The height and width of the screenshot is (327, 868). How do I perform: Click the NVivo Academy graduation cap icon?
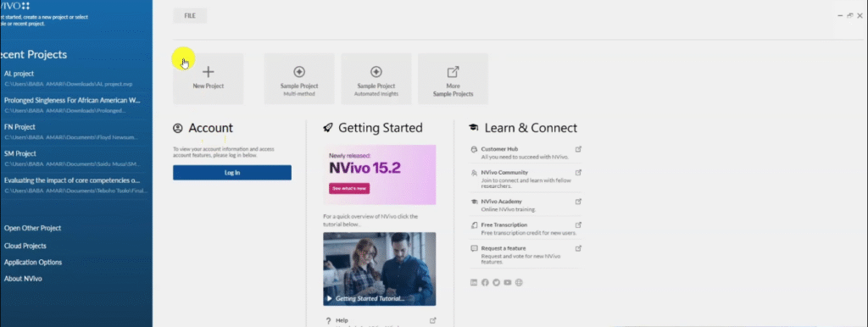tap(474, 202)
